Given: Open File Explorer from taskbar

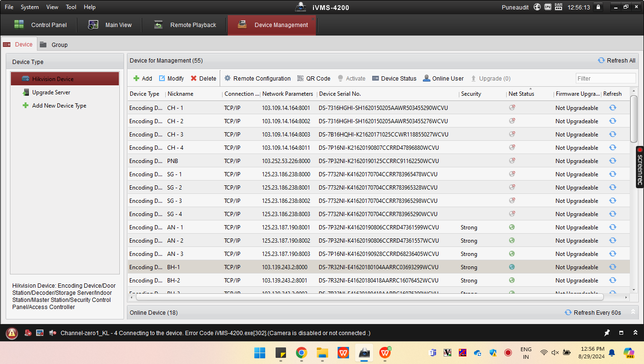Looking at the screenshot, I should coord(322,353).
